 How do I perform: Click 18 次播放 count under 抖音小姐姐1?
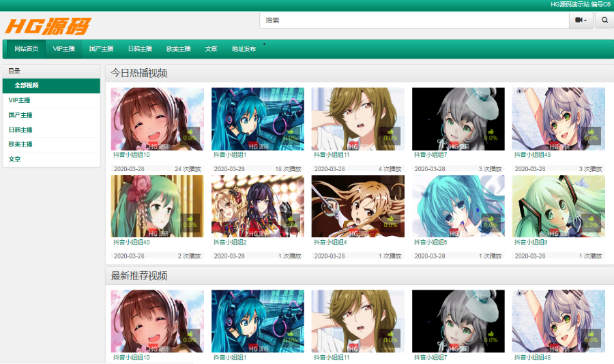[288, 169]
